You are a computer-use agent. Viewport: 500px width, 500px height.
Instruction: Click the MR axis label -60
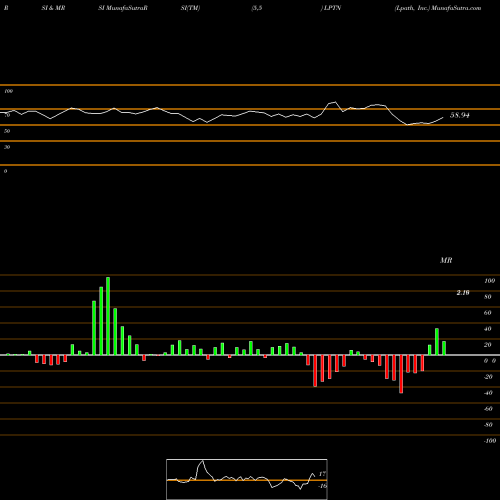coord(488,409)
